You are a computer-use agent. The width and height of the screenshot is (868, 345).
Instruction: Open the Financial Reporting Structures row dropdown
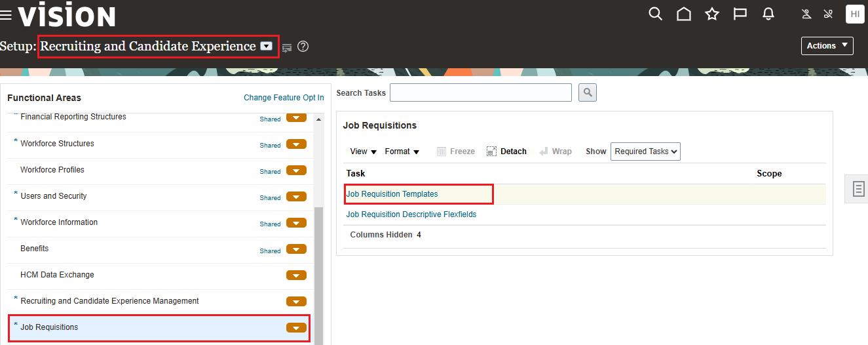tap(296, 118)
